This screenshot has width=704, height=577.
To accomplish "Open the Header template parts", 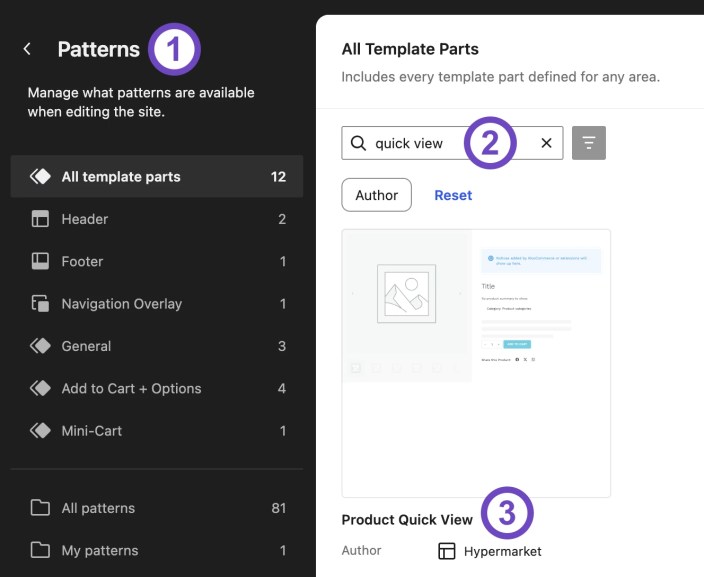I will [157, 219].
